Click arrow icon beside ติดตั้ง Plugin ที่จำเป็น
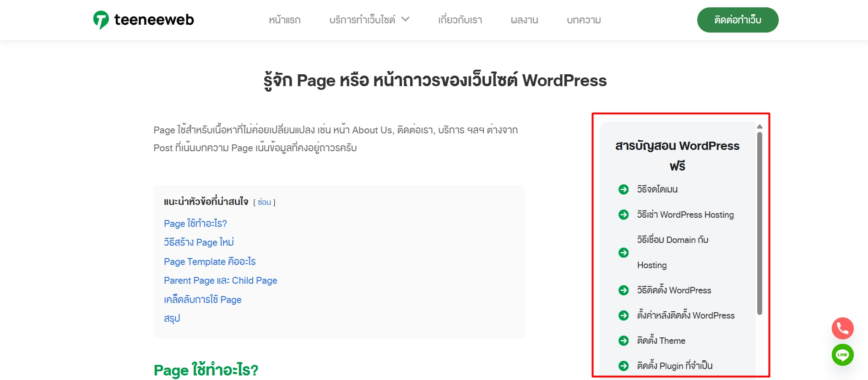 coord(624,366)
